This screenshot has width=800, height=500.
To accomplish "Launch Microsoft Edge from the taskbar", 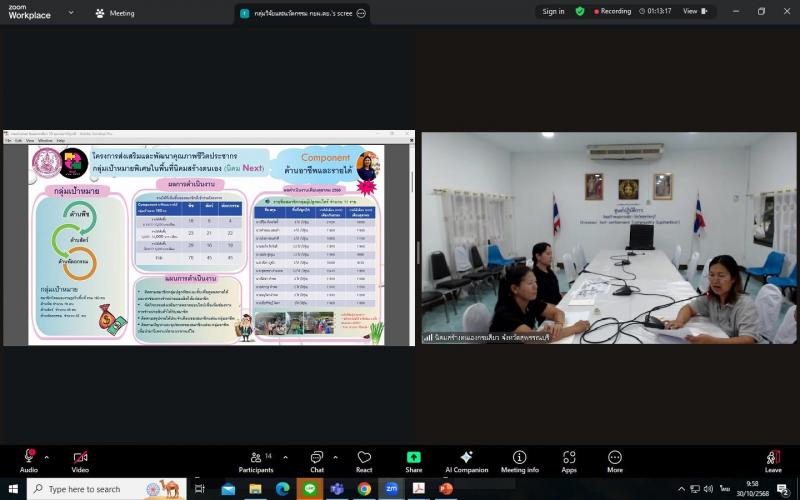I will [283, 489].
